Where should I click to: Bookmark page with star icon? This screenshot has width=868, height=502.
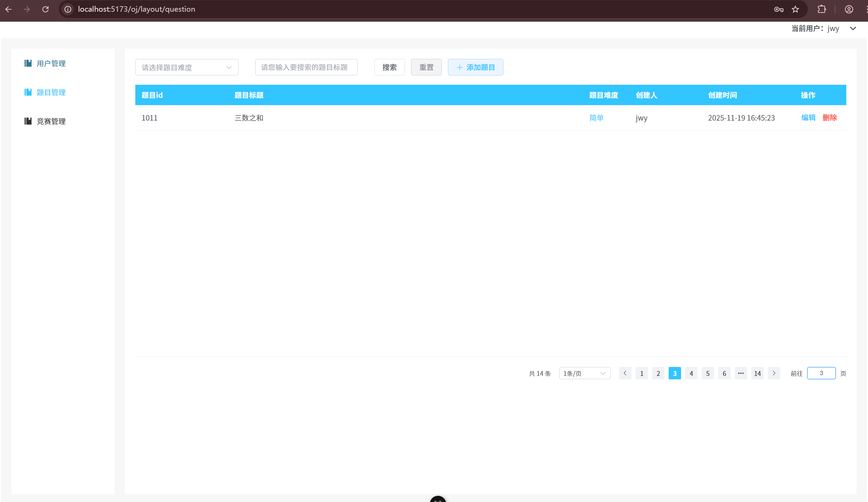pos(795,9)
